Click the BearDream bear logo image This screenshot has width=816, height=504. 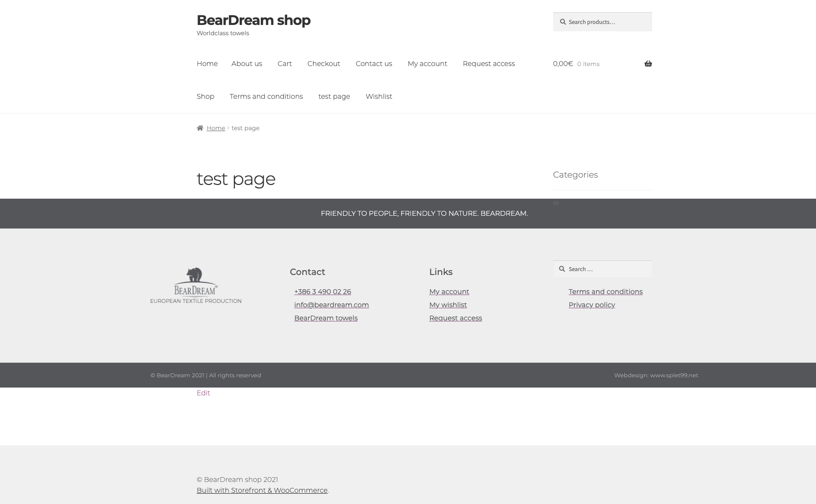[x=196, y=285]
